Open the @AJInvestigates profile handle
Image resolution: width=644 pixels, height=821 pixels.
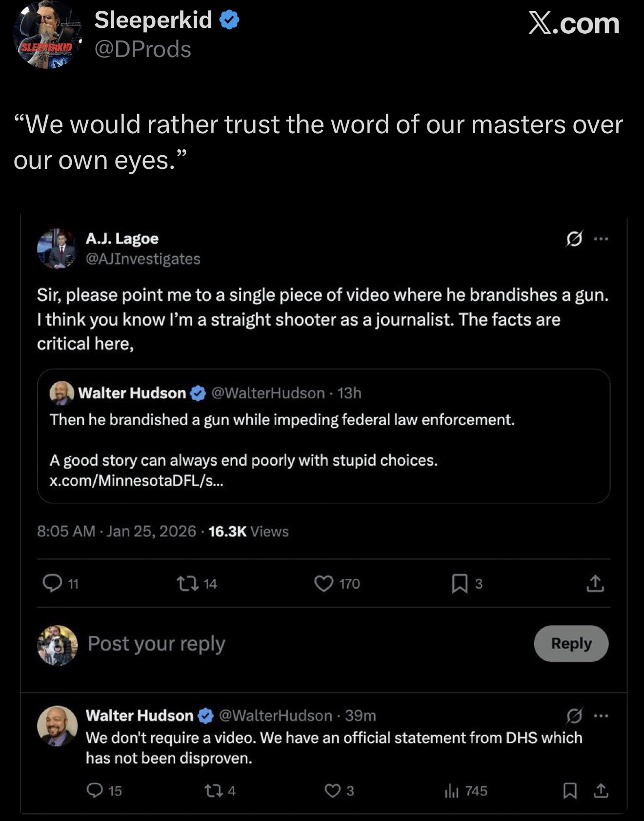pos(143,259)
